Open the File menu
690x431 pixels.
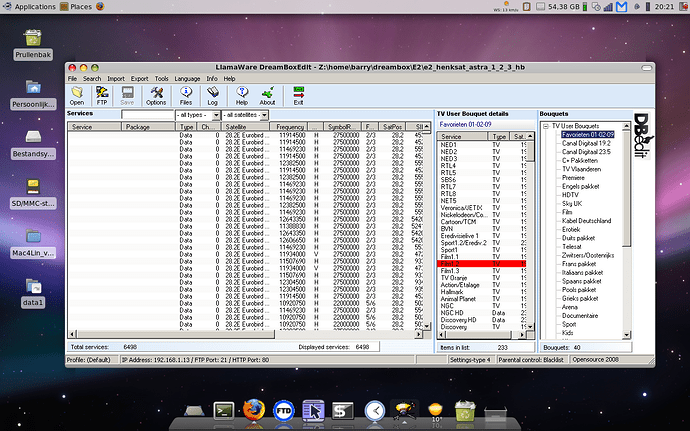pyautogui.click(x=72, y=78)
